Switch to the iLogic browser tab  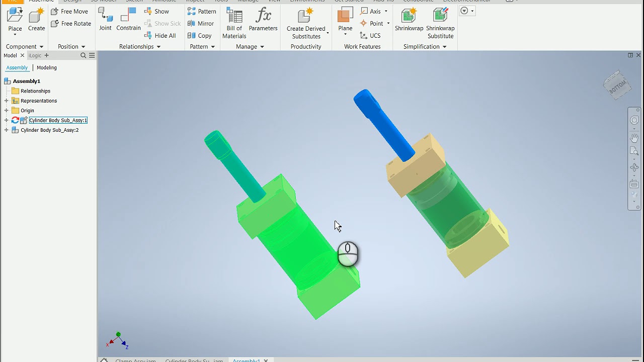click(x=35, y=56)
